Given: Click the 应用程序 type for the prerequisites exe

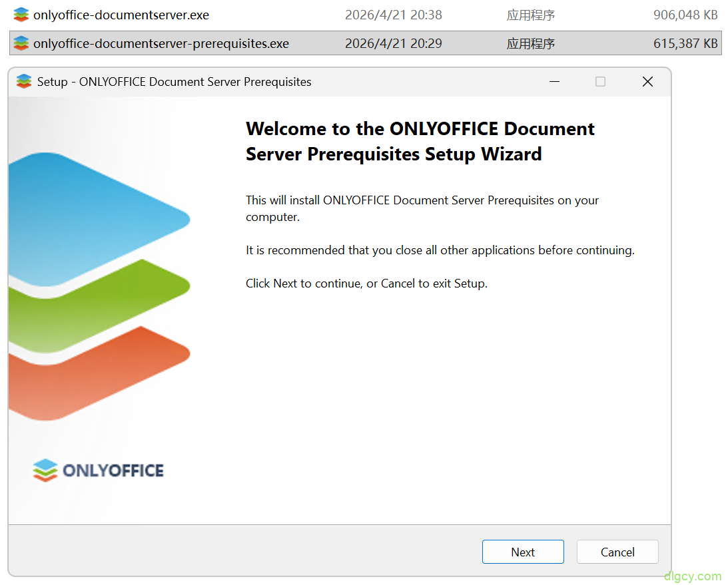Looking at the screenshot, I should point(531,43).
